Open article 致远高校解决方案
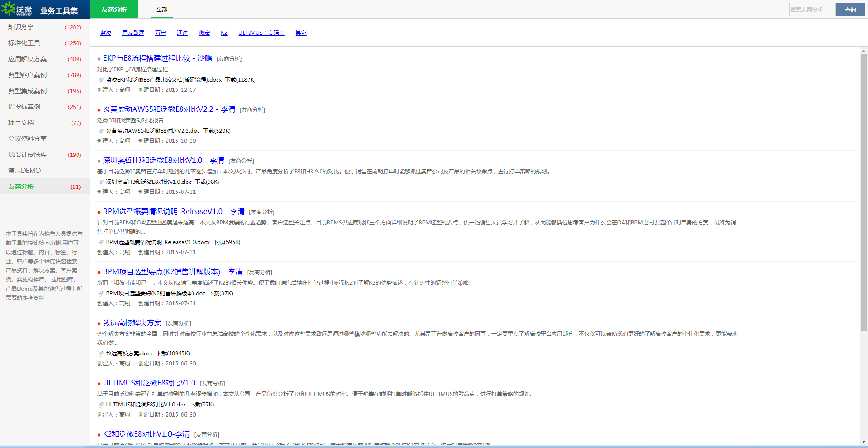This screenshot has width=868, height=448. tap(132, 323)
